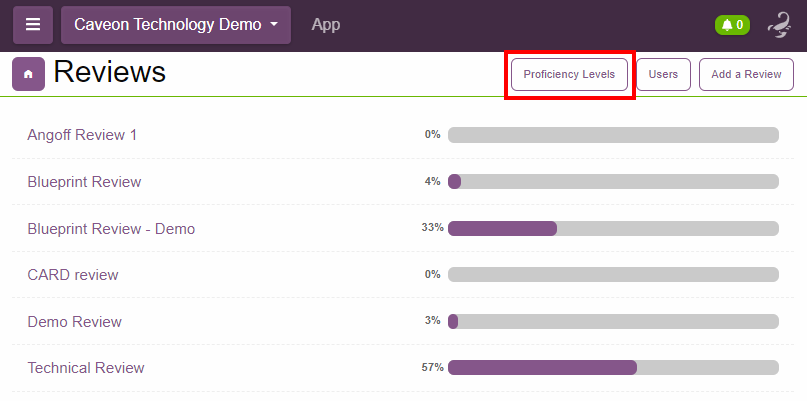Open Blueprint Review - Demo
The width and height of the screenshot is (807, 401).
tap(111, 229)
